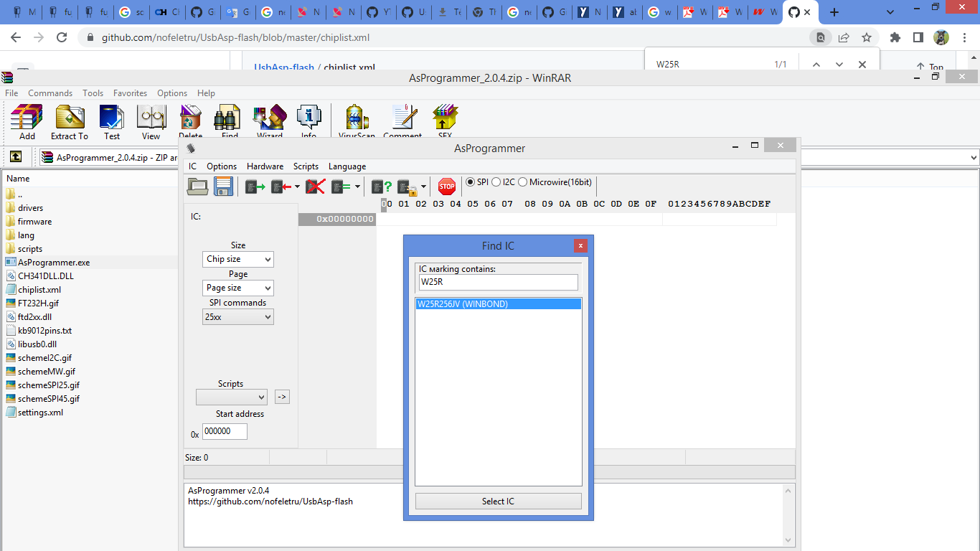Go to next find result in Chrome
Image resolution: width=980 pixels, height=551 pixels.
(839, 65)
